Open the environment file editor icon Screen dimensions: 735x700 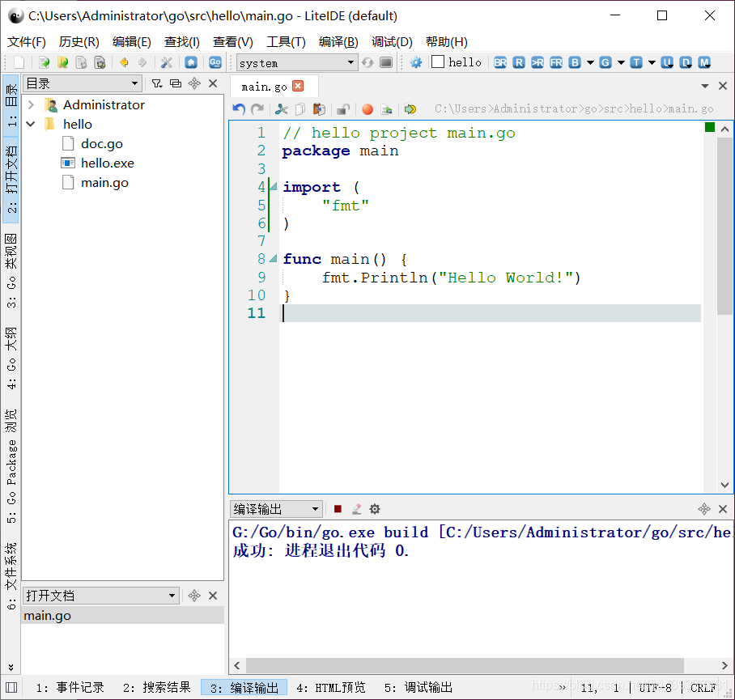click(x=386, y=62)
